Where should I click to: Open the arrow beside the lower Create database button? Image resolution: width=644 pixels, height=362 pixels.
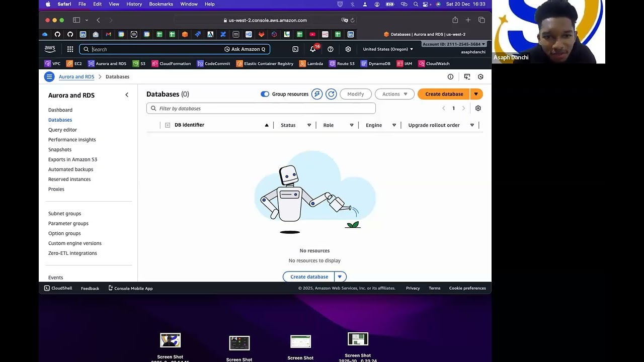tap(340, 277)
